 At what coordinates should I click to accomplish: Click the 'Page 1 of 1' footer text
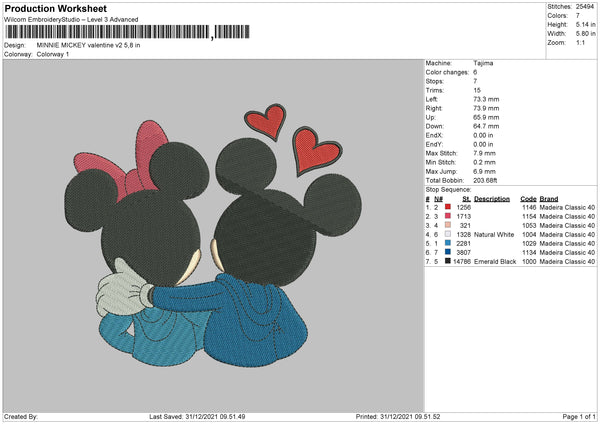coord(579,416)
